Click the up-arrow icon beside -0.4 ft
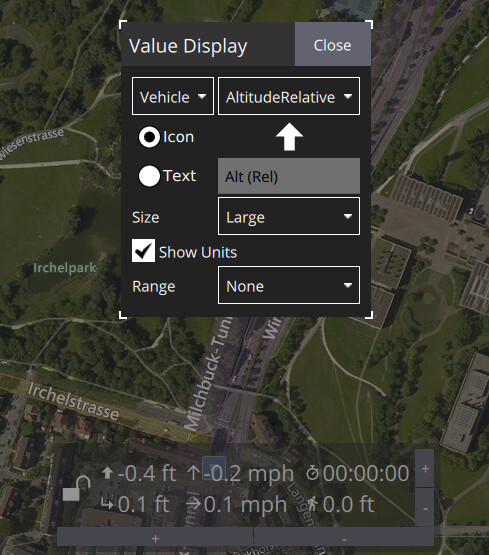This screenshot has height=555, width=489. (107, 473)
